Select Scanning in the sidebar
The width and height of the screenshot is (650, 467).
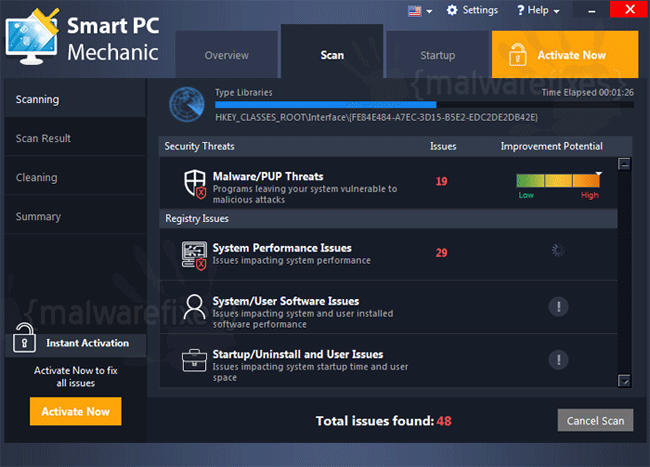pyautogui.click(x=75, y=99)
